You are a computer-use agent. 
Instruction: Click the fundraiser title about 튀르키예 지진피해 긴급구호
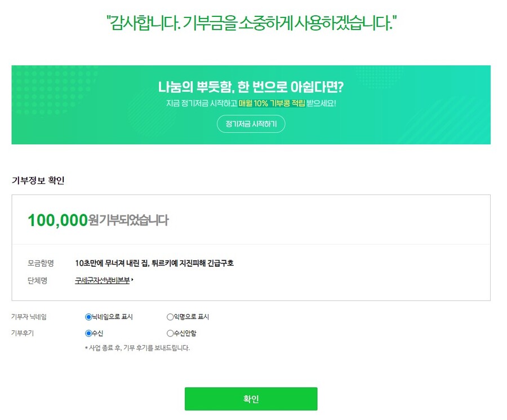[x=154, y=263]
